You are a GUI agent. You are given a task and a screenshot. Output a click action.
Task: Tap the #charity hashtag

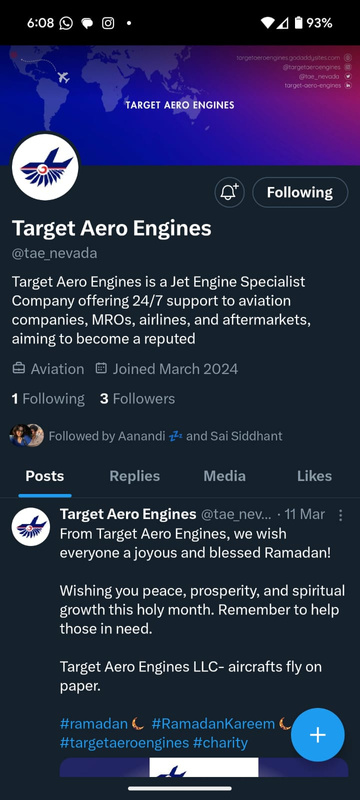pos(220,742)
